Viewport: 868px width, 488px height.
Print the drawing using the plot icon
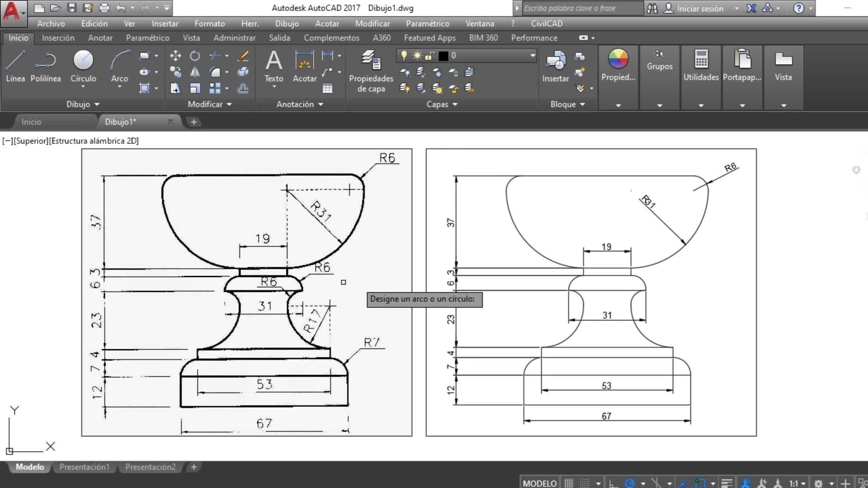click(104, 8)
